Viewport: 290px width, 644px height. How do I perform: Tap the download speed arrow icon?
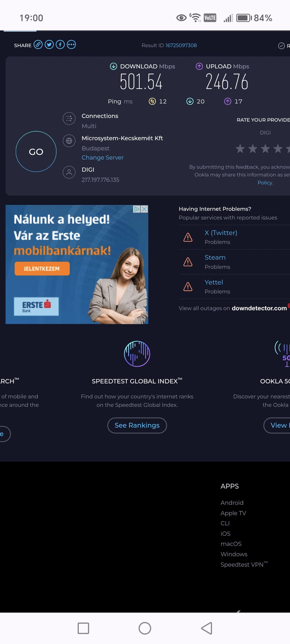point(113,66)
